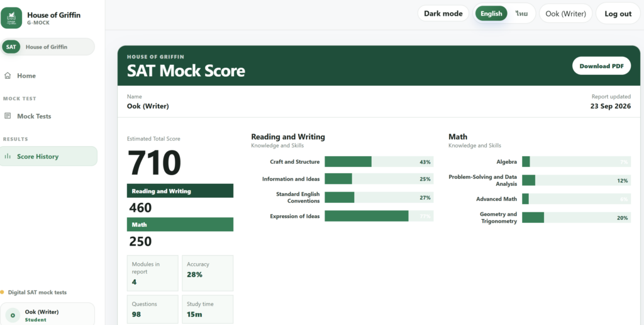Image resolution: width=644 pixels, height=325 pixels.
Task: Go to Mock Tests page
Action: coord(48,116)
